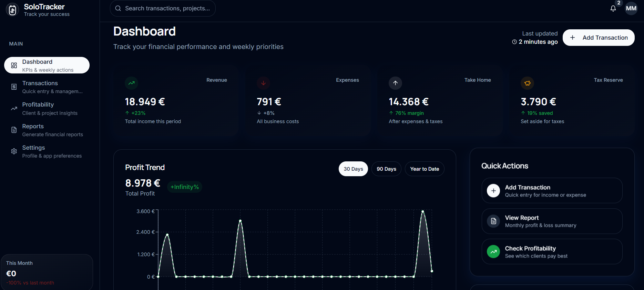Open Settings in the sidebar
The width and height of the screenshot is (644, 290).
pyautogui.click(x=47, y=151)
